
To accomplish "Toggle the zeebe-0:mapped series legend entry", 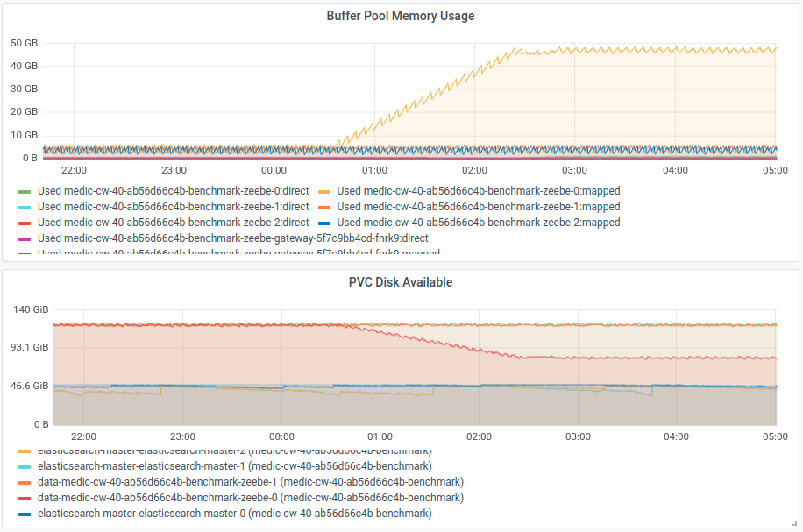I will point(479,191).
